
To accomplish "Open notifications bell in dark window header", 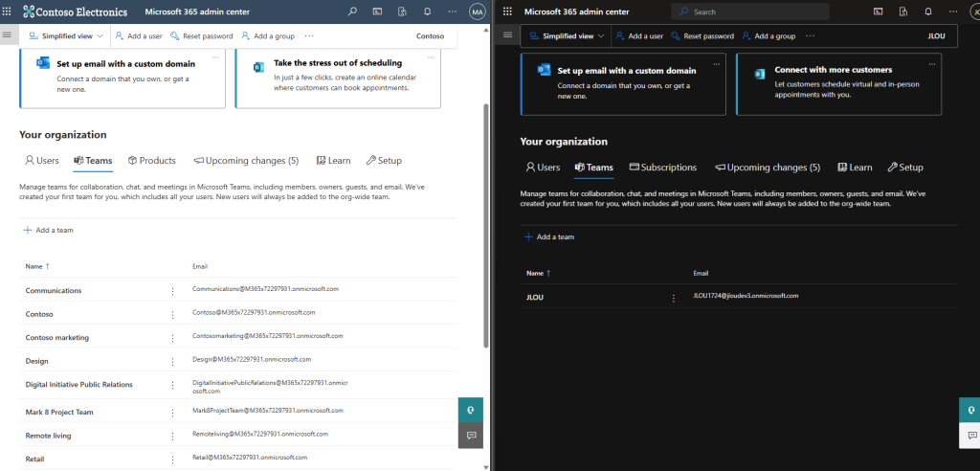I will pyautogui.click(x=928, y=11).
